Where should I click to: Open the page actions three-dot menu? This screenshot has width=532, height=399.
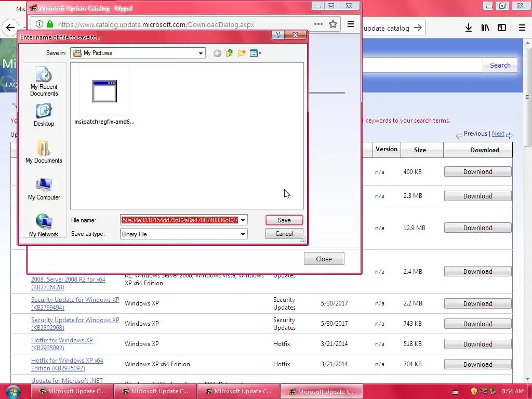[x=318, y=24]
